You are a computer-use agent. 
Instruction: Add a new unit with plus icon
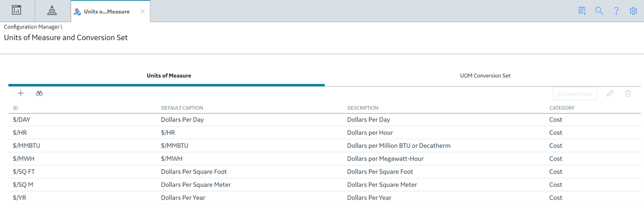coord(21,93)
